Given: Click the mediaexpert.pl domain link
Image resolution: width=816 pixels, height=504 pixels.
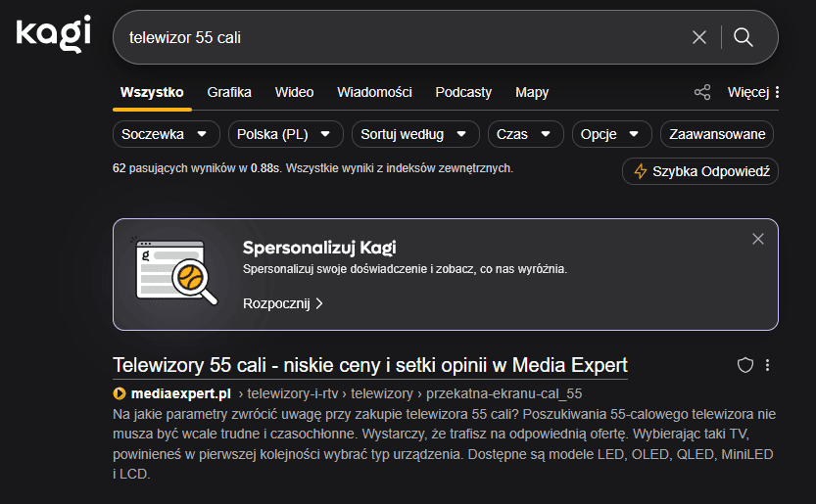Looking at the screenshot, I should [180, 393].
